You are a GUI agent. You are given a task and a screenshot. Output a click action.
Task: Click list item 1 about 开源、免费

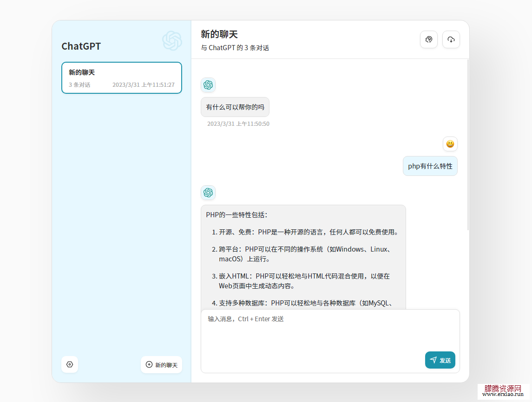pyautogui.click(x=305, y=232)
